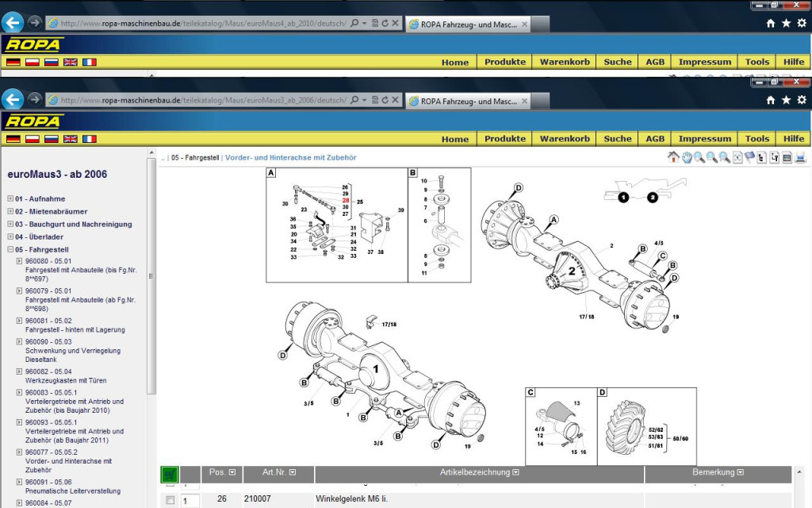The height and width of the screenshot is (508, 812).
Task: Open browser home in front window
Action: click(771, 100)
